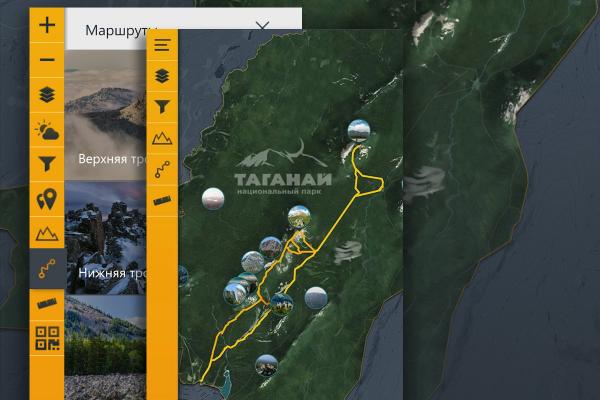Toggle routes display on the inner toolbar
The image size is (600, 400).
[163, 168]
